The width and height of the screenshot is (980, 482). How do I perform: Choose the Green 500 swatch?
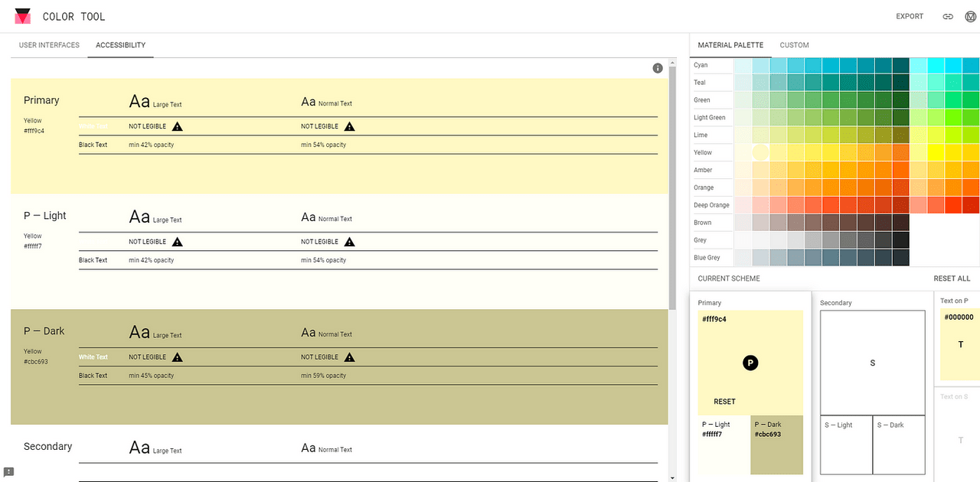[830, 101]
